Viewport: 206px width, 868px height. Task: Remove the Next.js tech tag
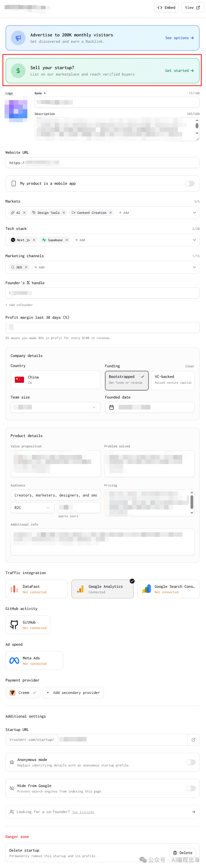pos(34,240)
